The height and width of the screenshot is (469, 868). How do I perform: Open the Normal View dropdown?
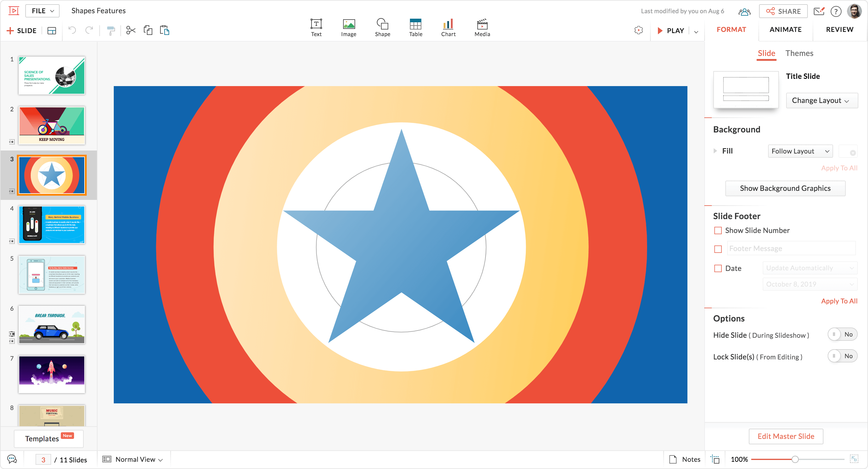pos(133,459)
